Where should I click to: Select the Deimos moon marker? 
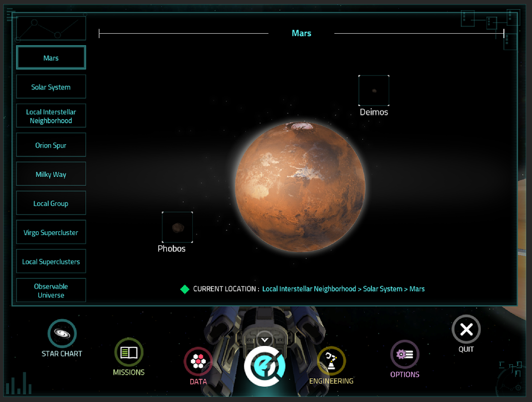[x=374, y=90]
